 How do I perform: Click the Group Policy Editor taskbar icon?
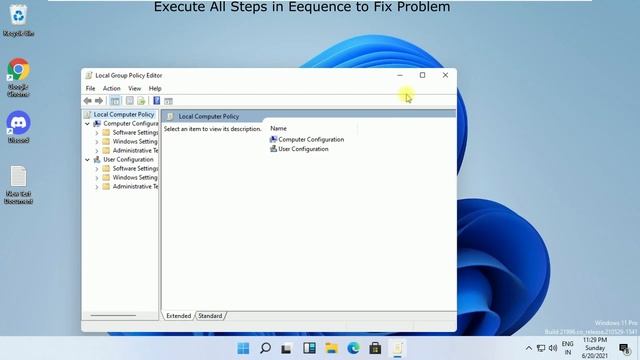pos(398,348)
